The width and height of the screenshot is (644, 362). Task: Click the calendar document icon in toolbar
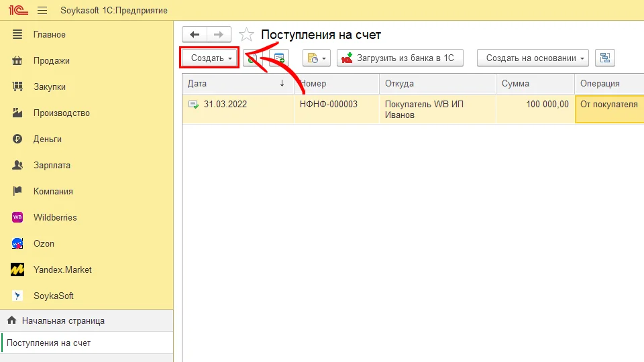278,58
